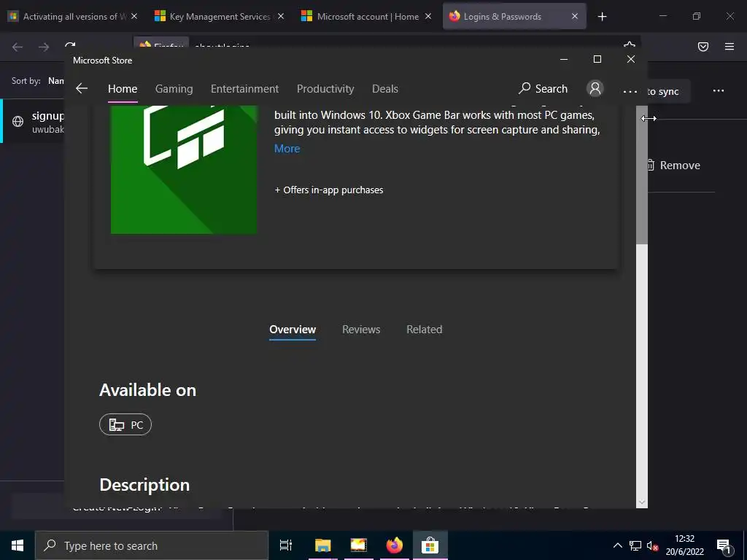
Task: Remove the selected login in Firefox
Action: pos(673,166)
